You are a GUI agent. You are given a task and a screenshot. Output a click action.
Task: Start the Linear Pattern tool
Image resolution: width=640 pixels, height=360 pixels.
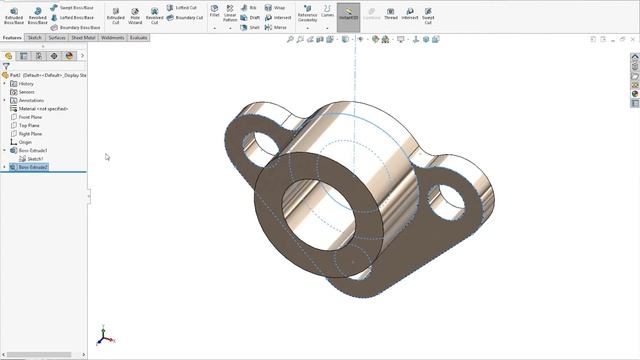tap(230, 13)
